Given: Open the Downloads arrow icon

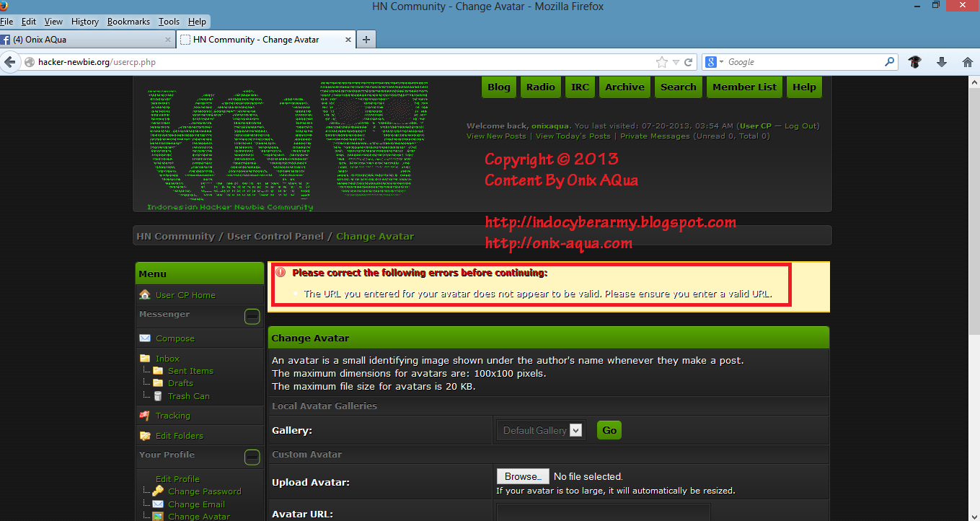Looking at the screenshot, I should click(x=941, y=62).
